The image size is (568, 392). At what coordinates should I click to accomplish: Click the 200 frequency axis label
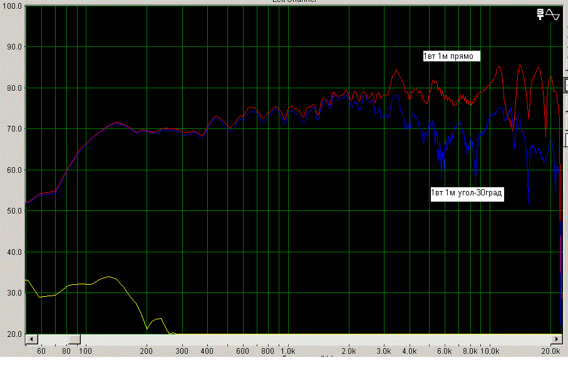tap(147, 351)
